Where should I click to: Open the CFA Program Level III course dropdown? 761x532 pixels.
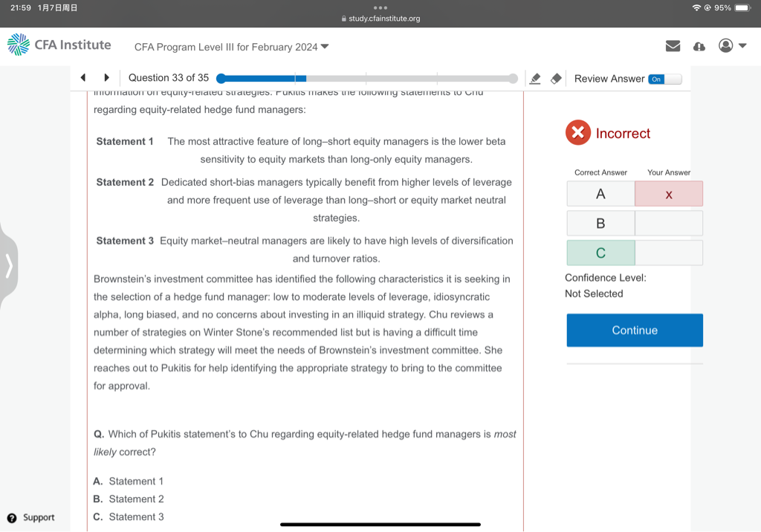point(232,47)
